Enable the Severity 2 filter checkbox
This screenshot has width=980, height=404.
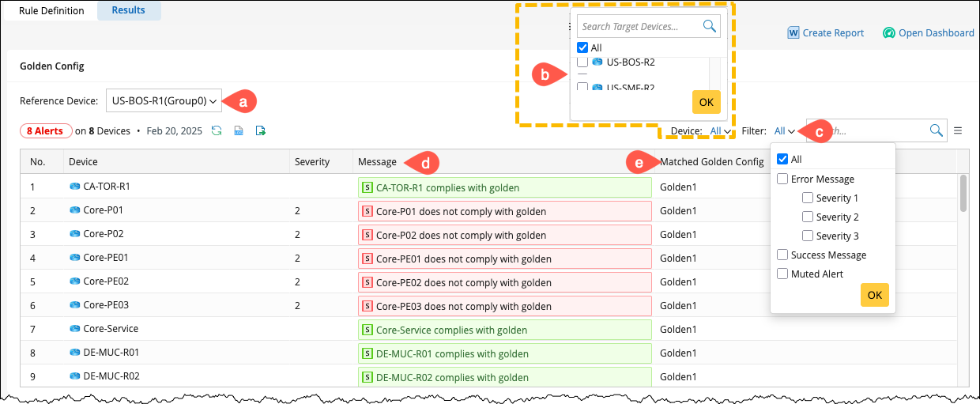[808, 217]
